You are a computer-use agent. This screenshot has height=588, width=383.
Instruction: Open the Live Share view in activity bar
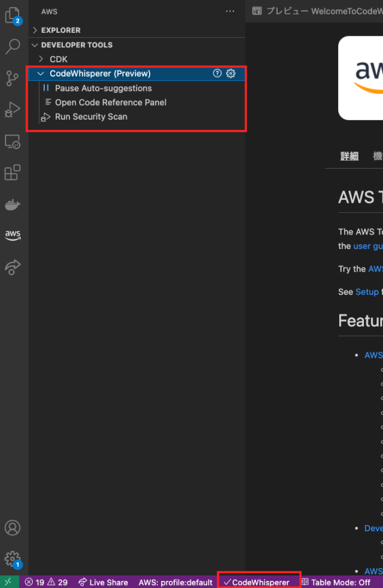[x=13, y=267]
